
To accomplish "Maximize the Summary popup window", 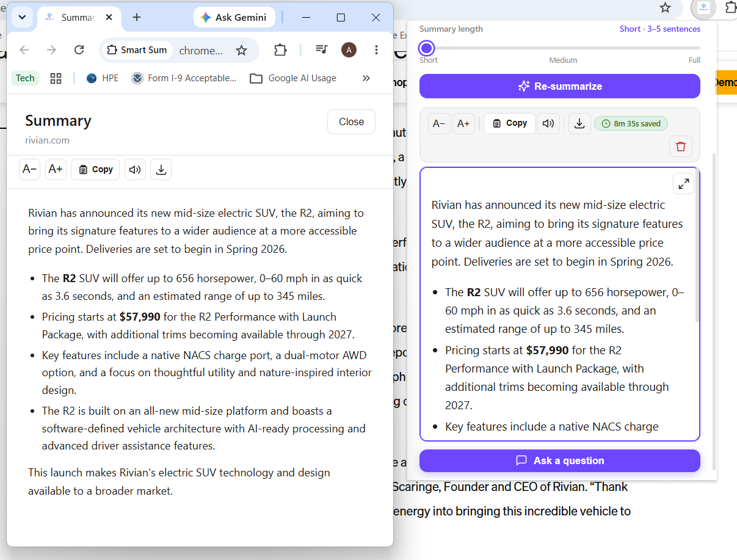I will point(341,18).
